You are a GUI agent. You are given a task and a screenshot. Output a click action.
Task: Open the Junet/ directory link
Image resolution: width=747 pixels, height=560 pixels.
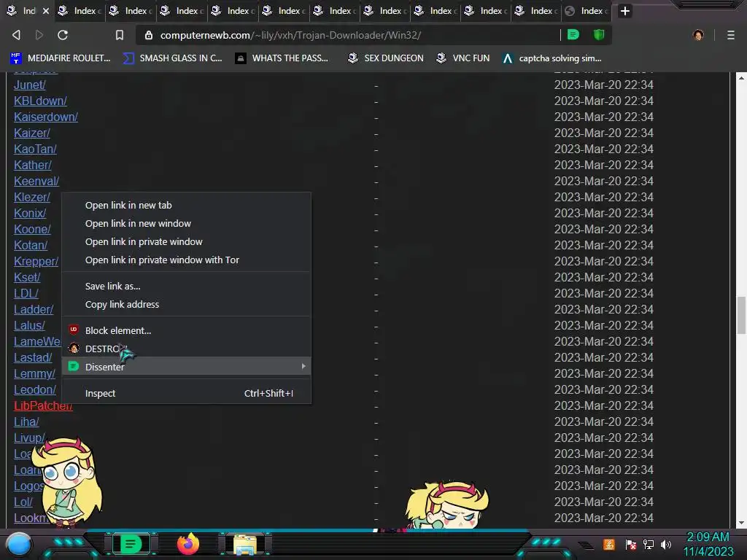click(29, 85)
